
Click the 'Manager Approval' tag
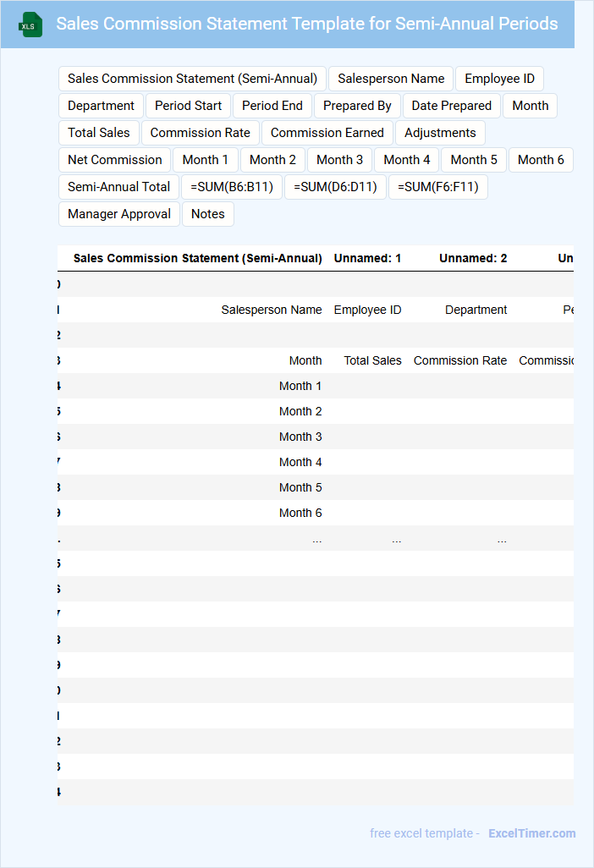tap(119, 214)
